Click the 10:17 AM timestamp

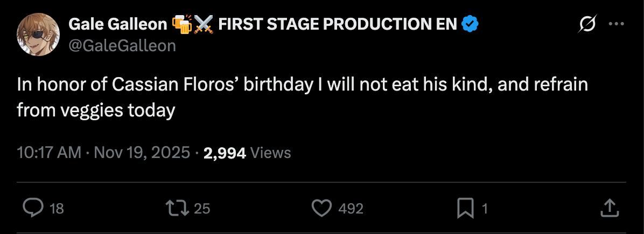coord(48,153)
